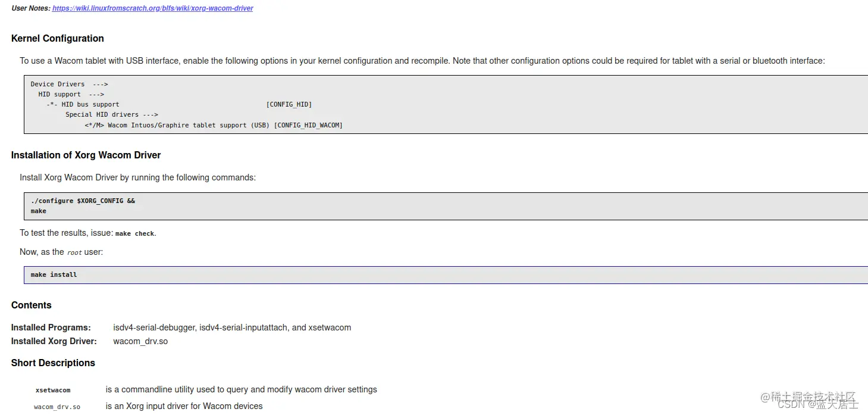Click the 'xsetwacom' short description term
This screenshot has width=868, height=415.
click(x=53, y=390)
